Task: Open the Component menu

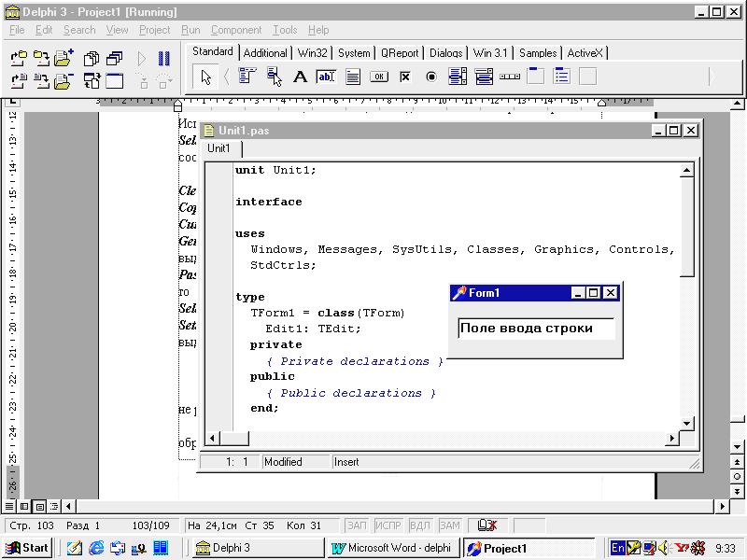Action: [236, 30]
